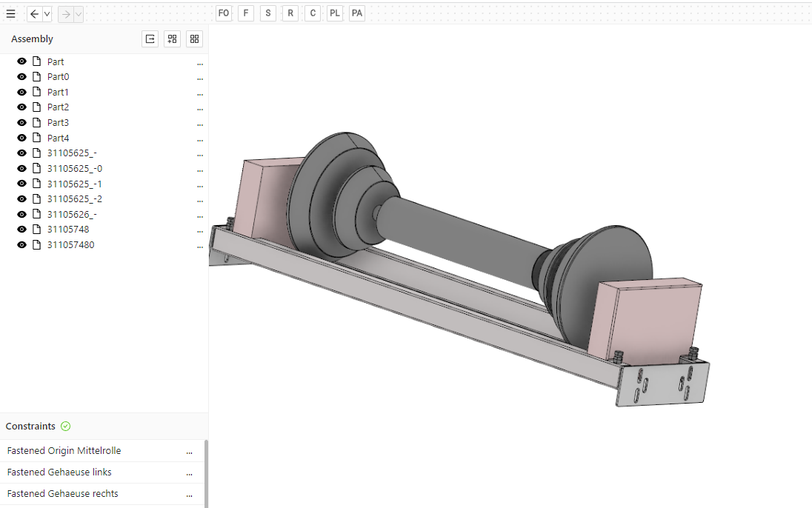This screenshot has height=508, width=812.
Task: Click the right pink housing block
Action: (x=648, y=321)
